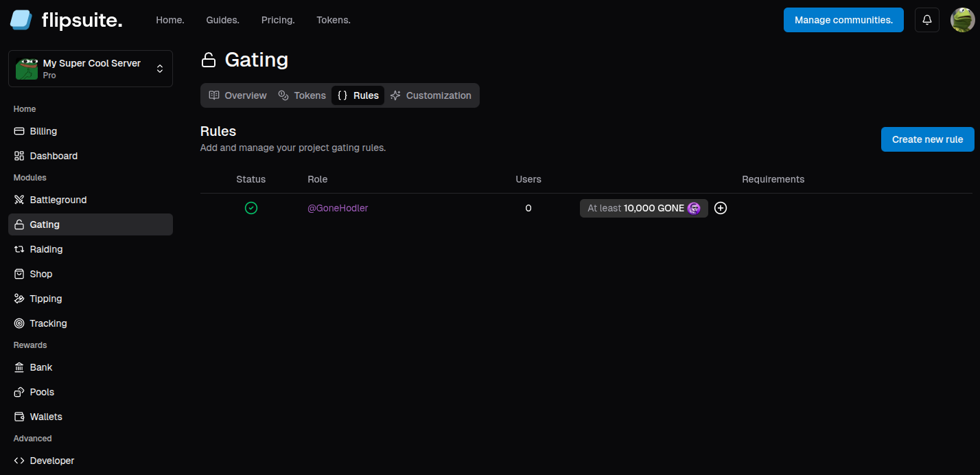Open Developer in the sidebar
This screenshot has width=980, height=475.
click(x=91, y=461)
